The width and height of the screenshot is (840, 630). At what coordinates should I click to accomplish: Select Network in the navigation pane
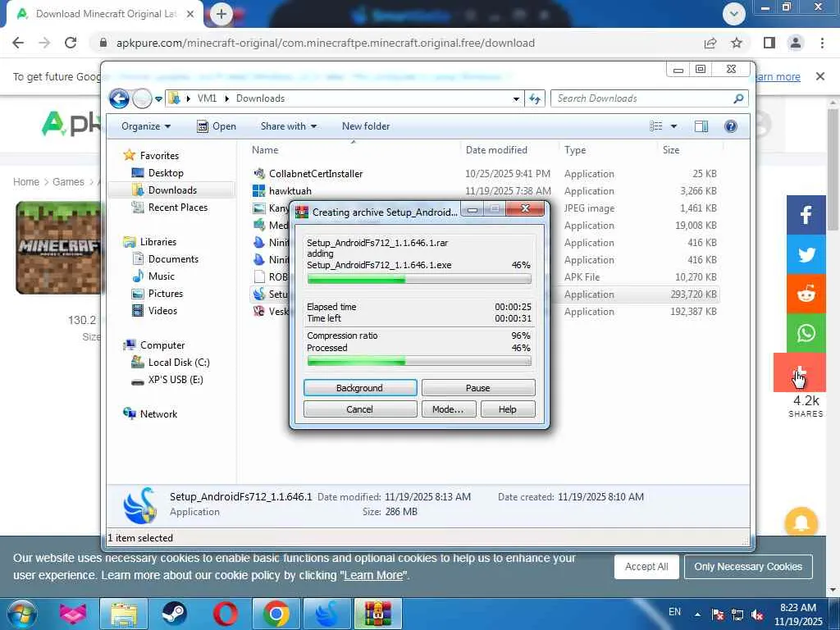coord(158,414)
